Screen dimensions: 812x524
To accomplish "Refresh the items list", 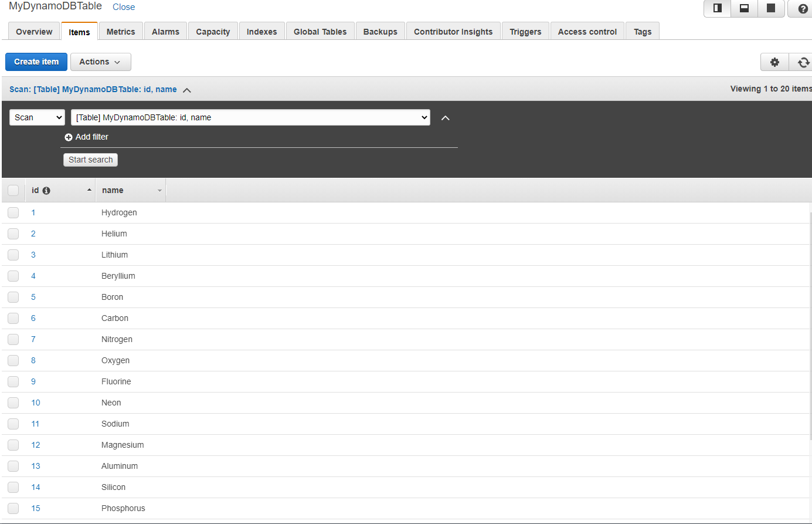I will (x=803, y=62).
